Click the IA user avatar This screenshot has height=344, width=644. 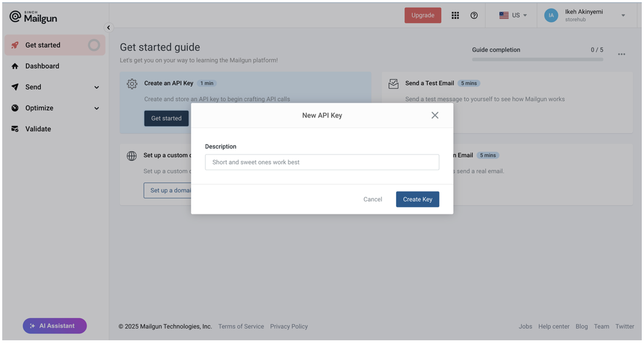click(x=551, y=15)
